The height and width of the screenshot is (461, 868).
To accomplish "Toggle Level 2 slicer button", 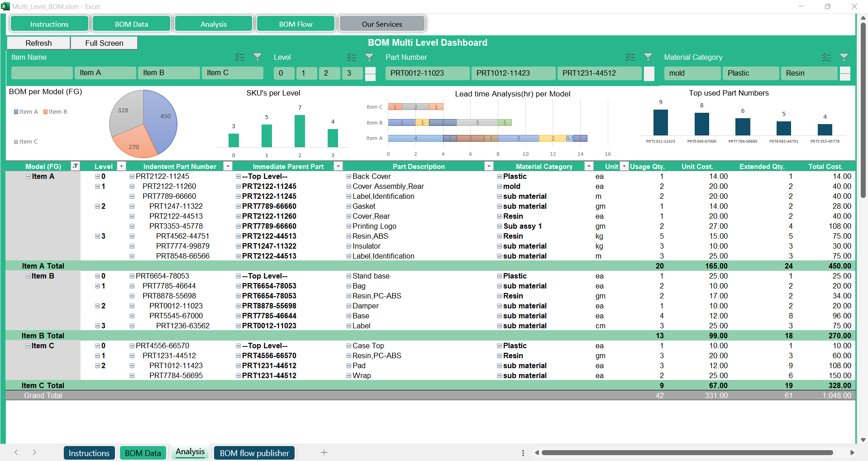I will pos(329,73).
